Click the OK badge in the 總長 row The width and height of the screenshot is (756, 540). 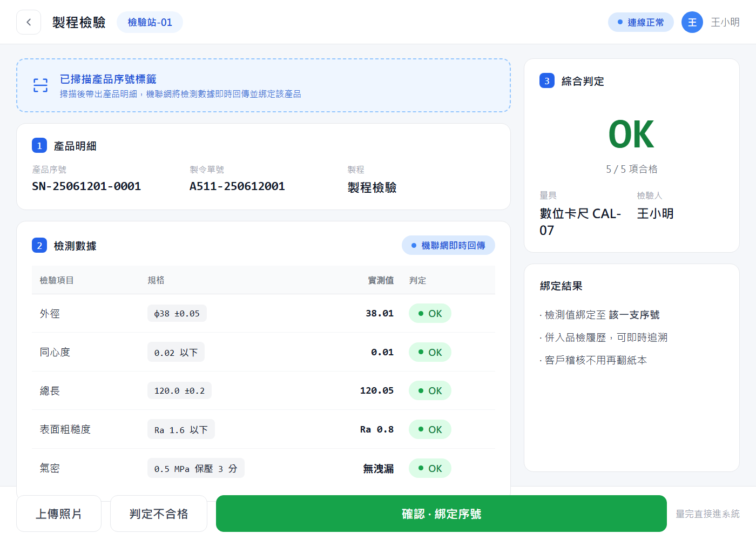click(430, 390)
